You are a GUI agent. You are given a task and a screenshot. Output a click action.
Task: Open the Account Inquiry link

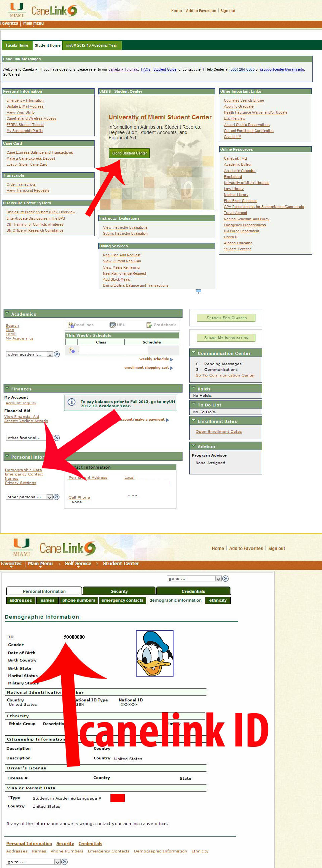coord(21,403)
